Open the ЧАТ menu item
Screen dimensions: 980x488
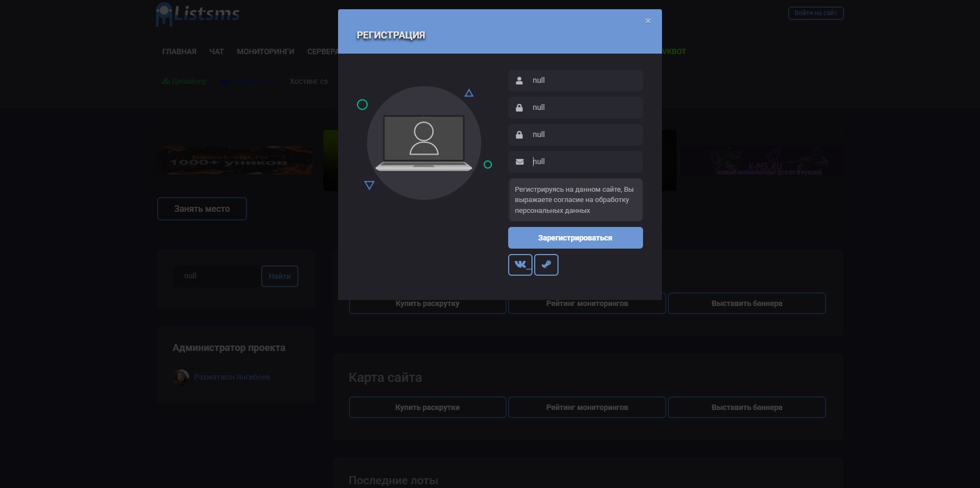(217, 52)
